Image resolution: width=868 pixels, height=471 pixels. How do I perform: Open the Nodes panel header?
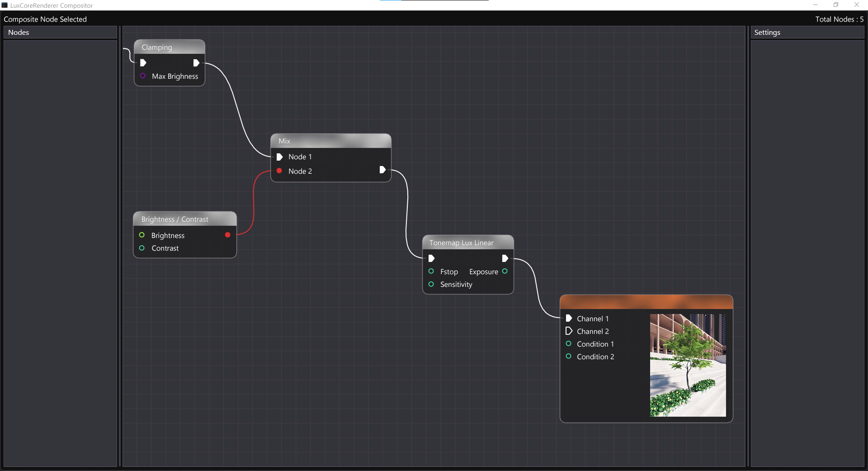click(60, 33)
